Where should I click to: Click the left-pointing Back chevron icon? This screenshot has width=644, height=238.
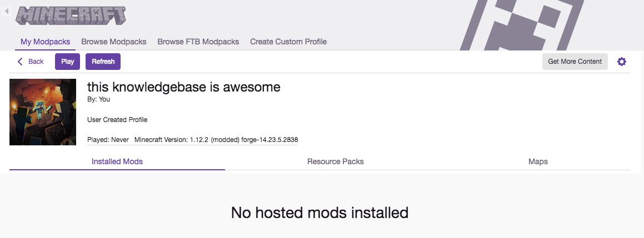(20, 62)
